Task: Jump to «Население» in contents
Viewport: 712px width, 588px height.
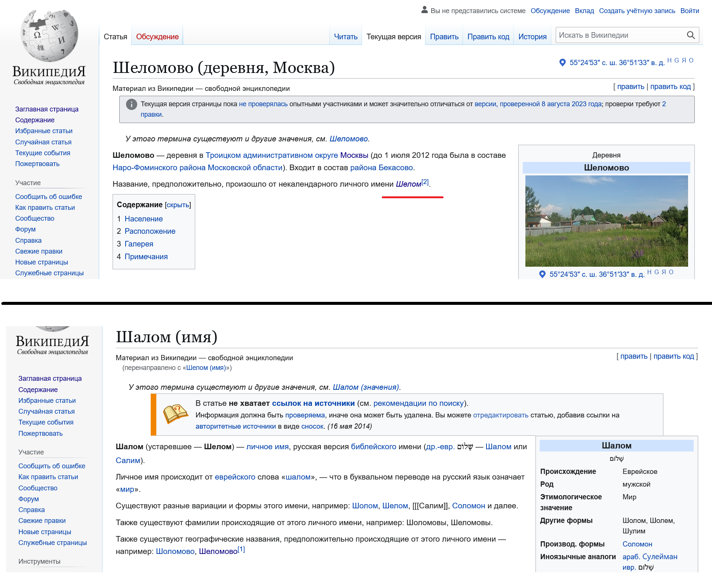Action: pyautogui.click(x=144, y=219)
